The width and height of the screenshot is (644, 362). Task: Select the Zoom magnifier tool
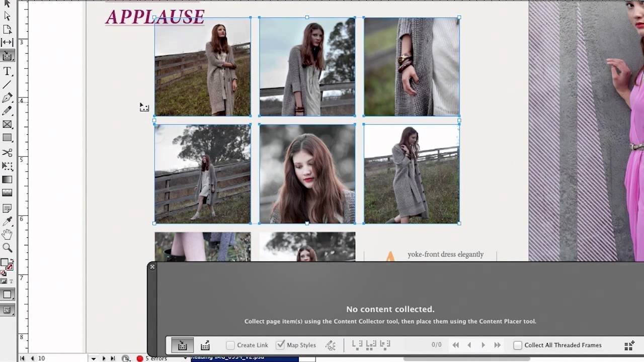(7, 247)
